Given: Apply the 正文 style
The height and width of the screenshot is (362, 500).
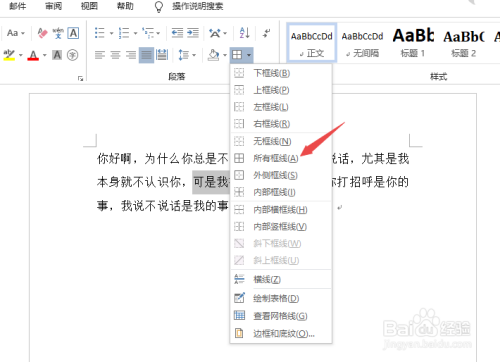Looking at the screenshot, I should (312, 43).
